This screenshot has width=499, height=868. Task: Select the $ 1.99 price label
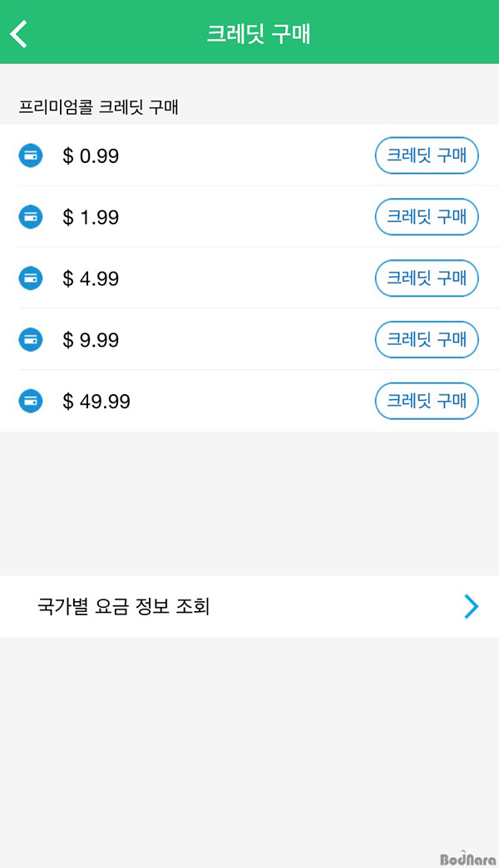tap(91, 217)
